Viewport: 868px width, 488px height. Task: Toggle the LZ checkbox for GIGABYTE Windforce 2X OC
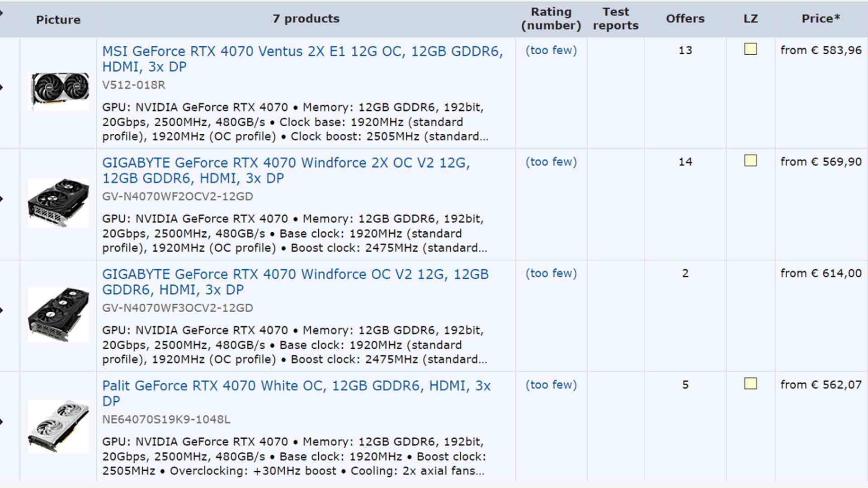(x=750, y=160)
